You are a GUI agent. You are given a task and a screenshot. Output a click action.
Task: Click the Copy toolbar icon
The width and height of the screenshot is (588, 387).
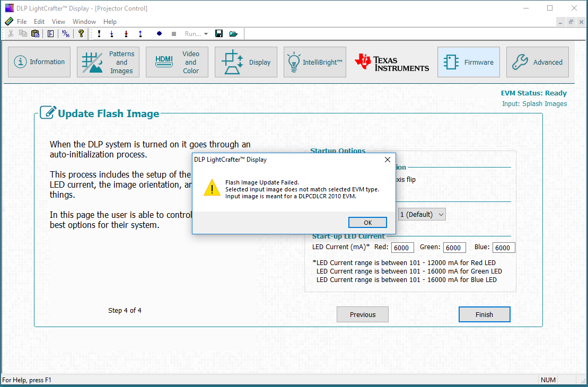coord(23,34)
